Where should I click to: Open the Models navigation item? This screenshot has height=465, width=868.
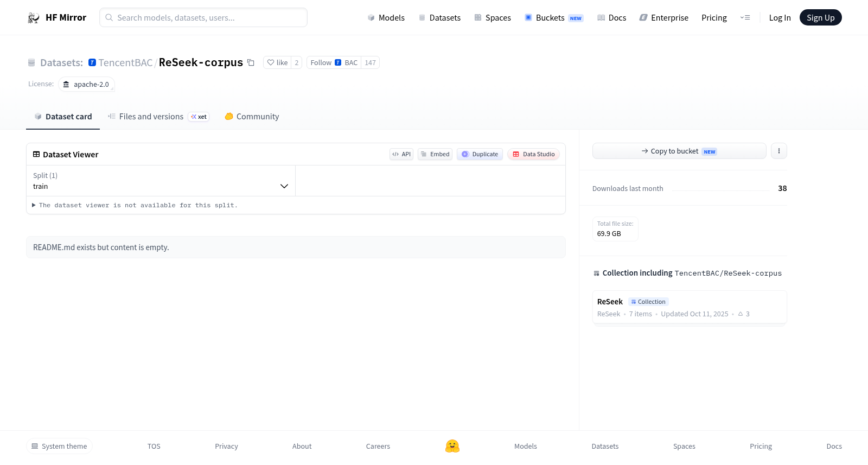386,18
